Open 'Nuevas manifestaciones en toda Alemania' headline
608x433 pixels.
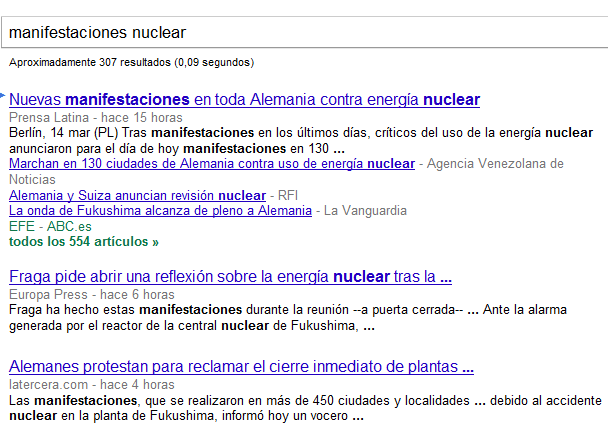(245, 100)
